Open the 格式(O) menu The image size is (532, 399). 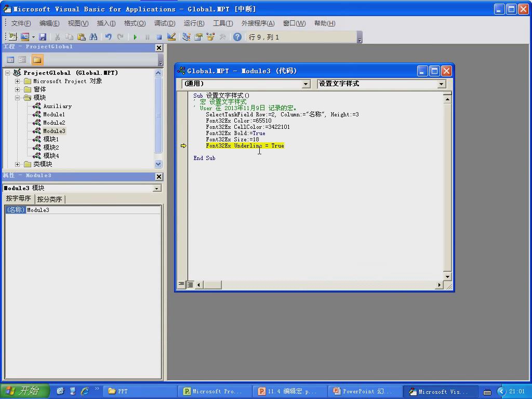(x=135, y=23)
